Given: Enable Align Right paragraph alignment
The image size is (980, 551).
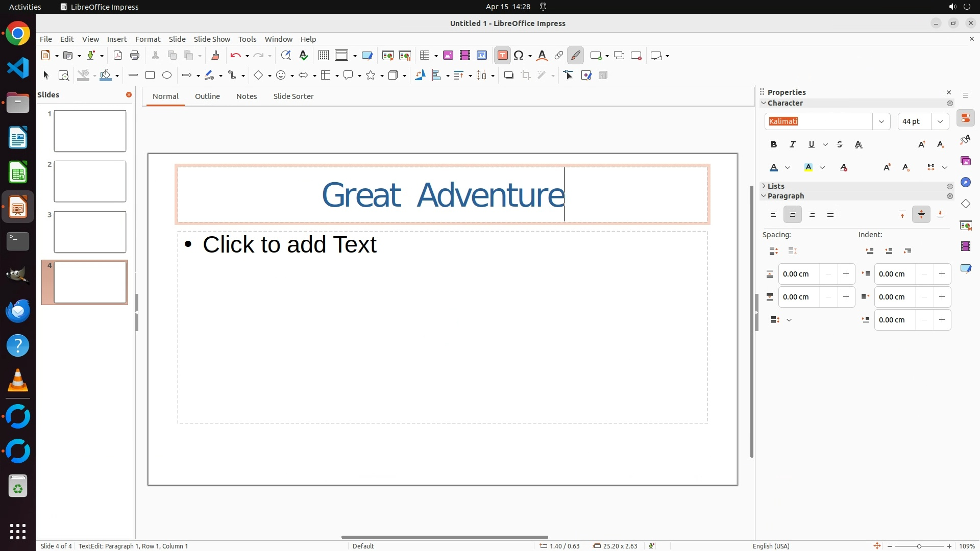Looking at the screenshot, I should pos(812,215).
